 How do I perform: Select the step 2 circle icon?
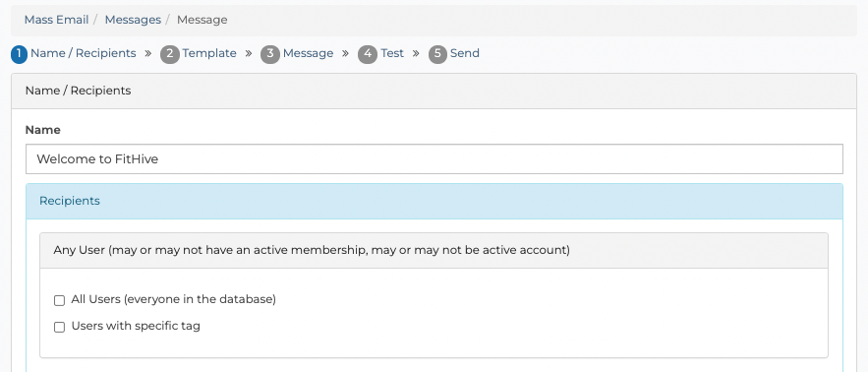coord(170,54)
